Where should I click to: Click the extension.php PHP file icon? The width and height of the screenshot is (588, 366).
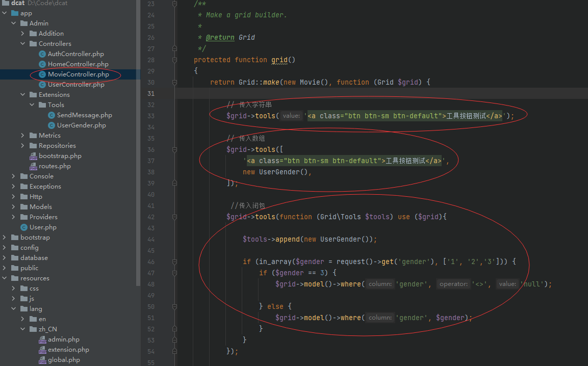tap(42, 350)
